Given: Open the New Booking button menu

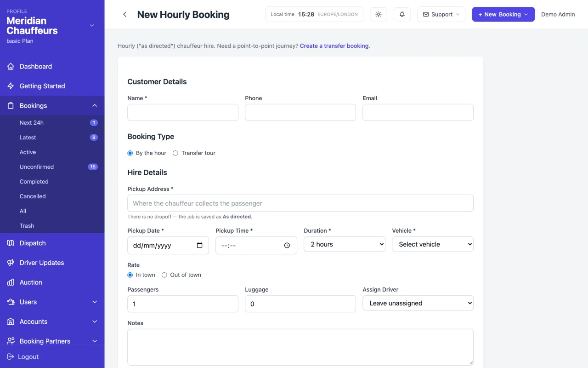Looking at the screenshot, I should [x=503, y=14].
